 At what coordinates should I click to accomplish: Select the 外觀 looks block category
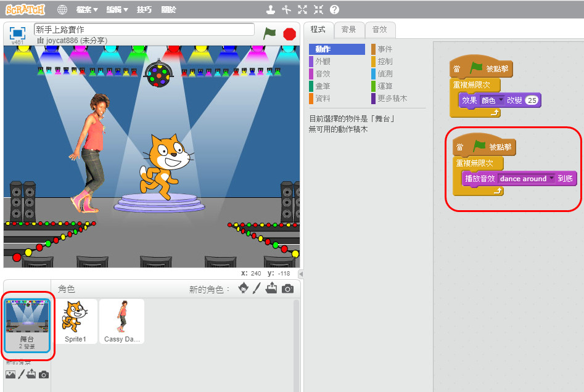tap(337, 62)
